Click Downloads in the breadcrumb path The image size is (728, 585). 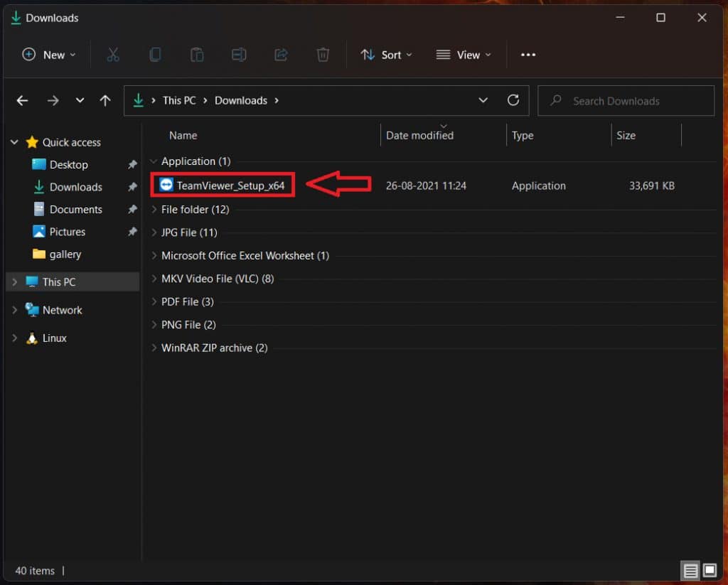point(240,100)
